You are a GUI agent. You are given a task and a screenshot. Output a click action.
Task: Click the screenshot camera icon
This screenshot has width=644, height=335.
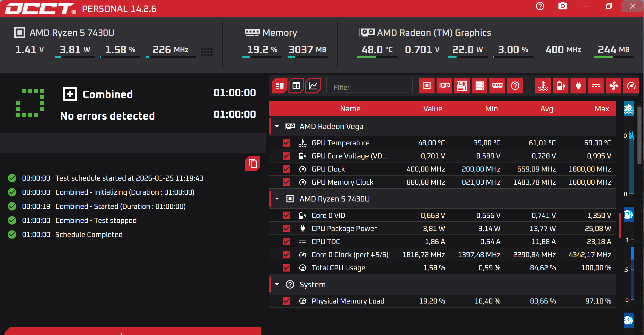[562, 6]
